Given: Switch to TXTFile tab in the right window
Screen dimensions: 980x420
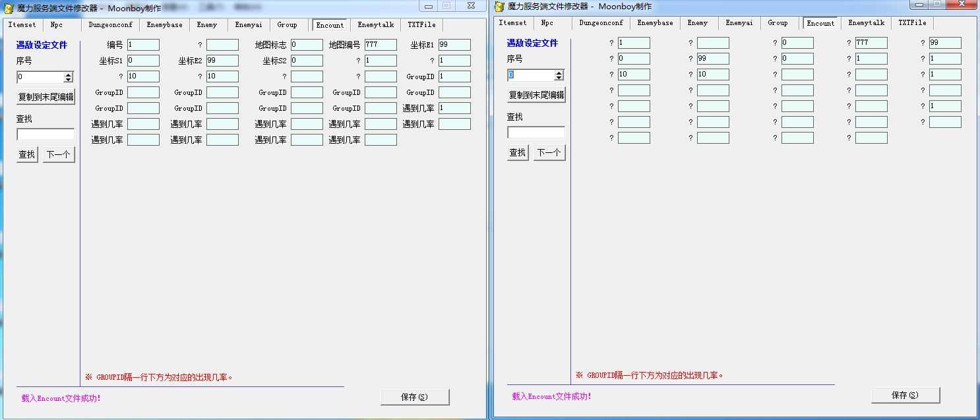Looking at the screenshot, I should point(913,23).
